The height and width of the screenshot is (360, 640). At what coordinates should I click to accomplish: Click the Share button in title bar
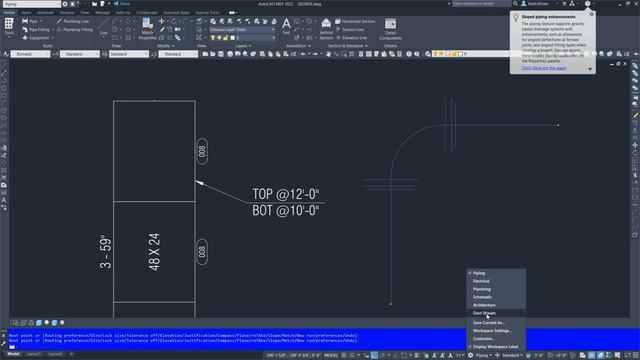tap(122, 4)
